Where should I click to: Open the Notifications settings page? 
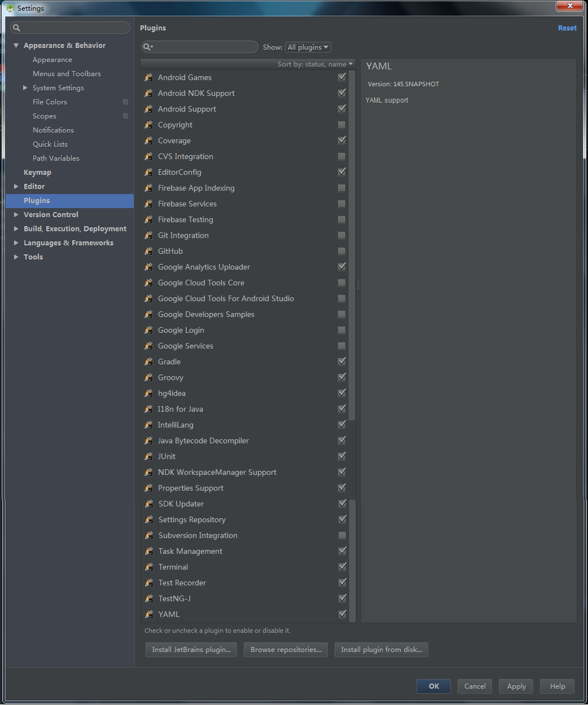(x=53, y=130)
